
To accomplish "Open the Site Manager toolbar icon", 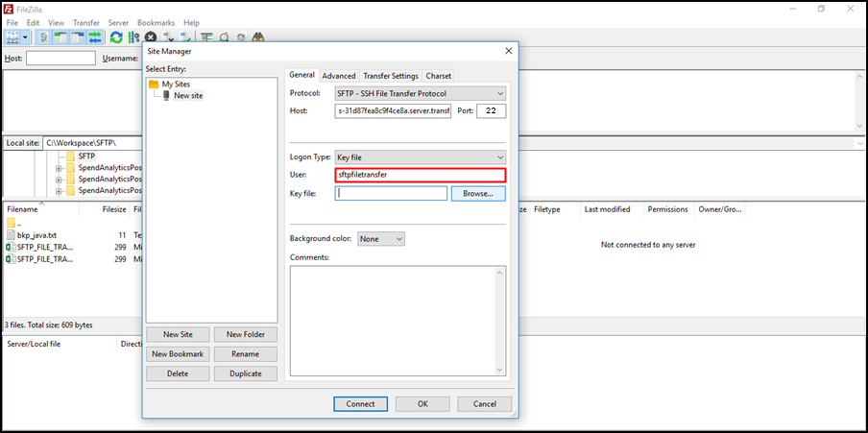I will pyautogui.click(x=12, y=37).
